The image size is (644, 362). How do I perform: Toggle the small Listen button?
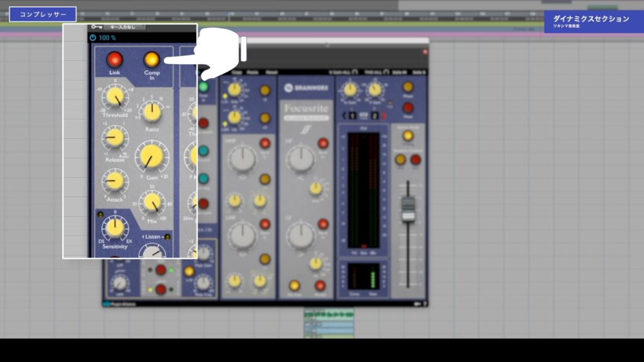167,237
